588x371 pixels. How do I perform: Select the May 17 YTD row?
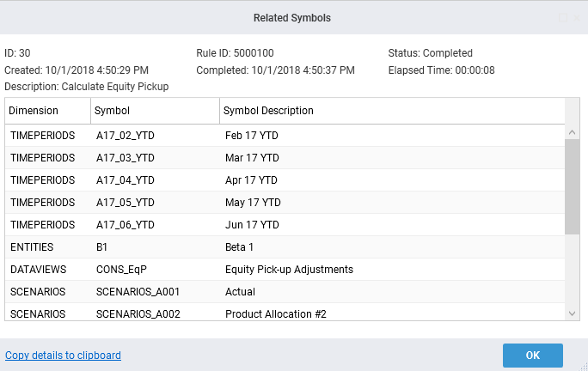pos(253,203)
